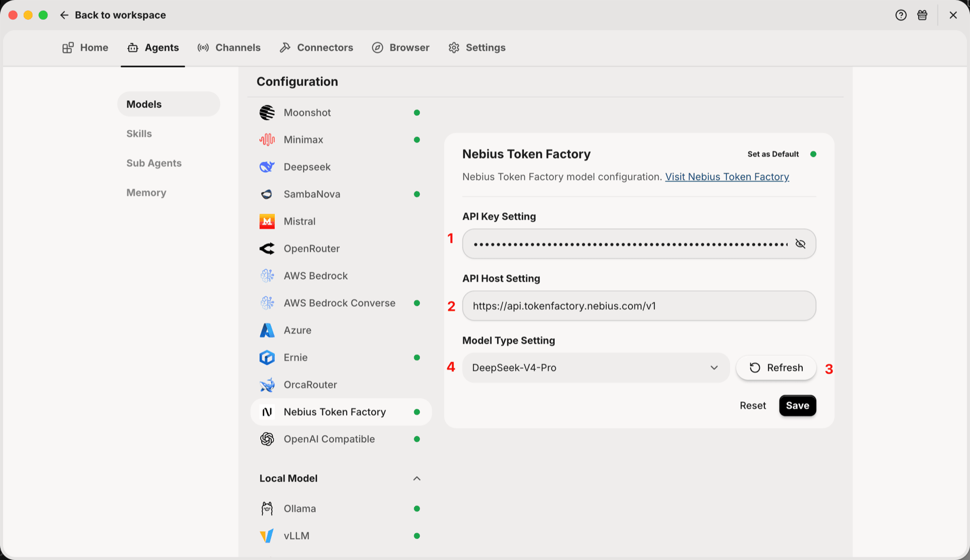Select Deepseek provider name
The width and height of the screenshot is (970, 560).
(307, 167)
